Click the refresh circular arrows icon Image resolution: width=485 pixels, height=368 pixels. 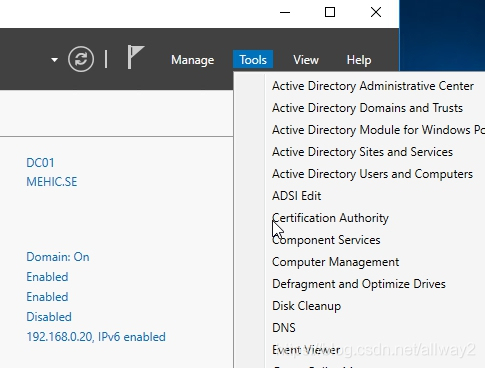[81, 59]
